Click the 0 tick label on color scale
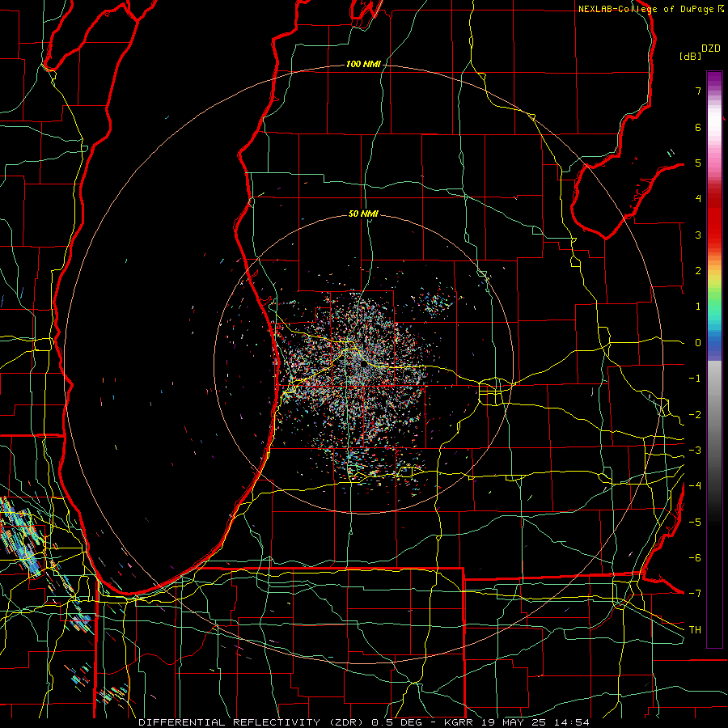Image resolution: width=728 pixels, height=728 pixels. coord(698,343)
